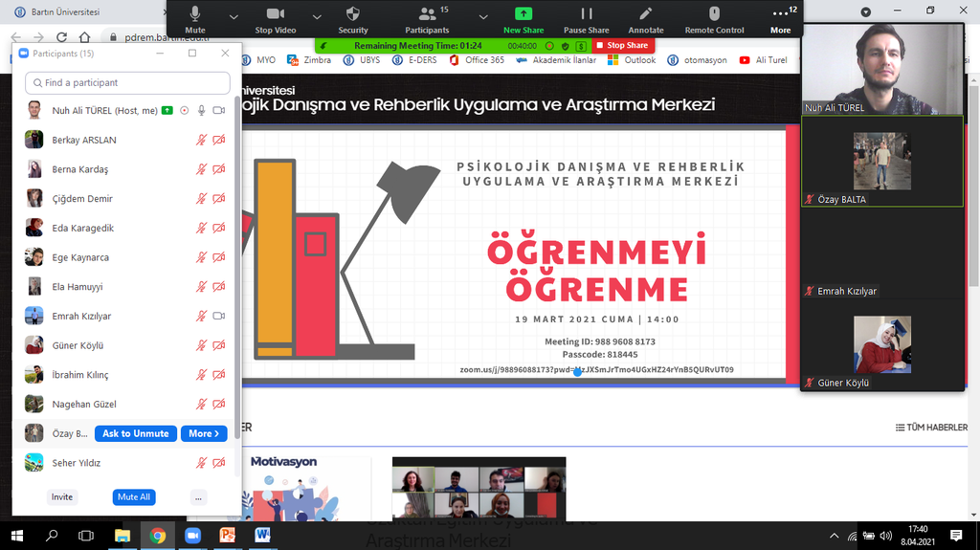
Task: Select Ege Kaynarca in participants list
Action: tap(125, 257)
